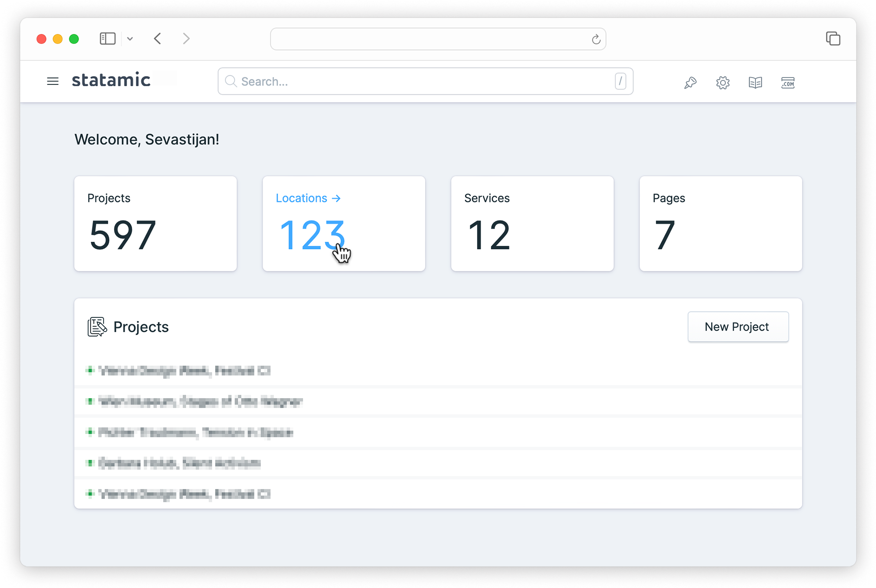876x588 pixels.
Task: Click the 597 Projects number
Action: (123, 235)
